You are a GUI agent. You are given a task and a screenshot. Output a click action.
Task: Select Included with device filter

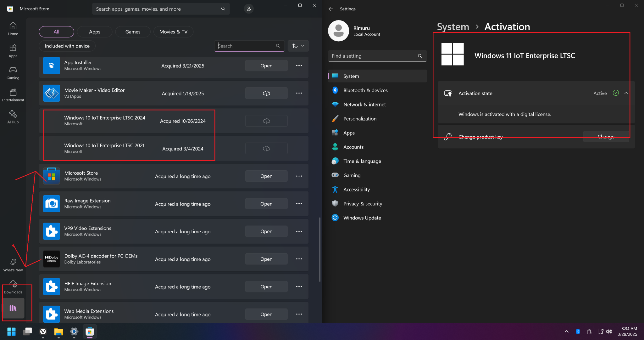[67, 46]
